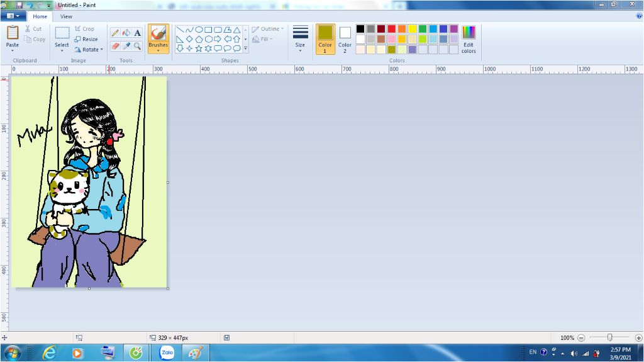Screen dimensions: 644x362
Task: Open Internet Explorer from taskbar
Action: point(50,353)
